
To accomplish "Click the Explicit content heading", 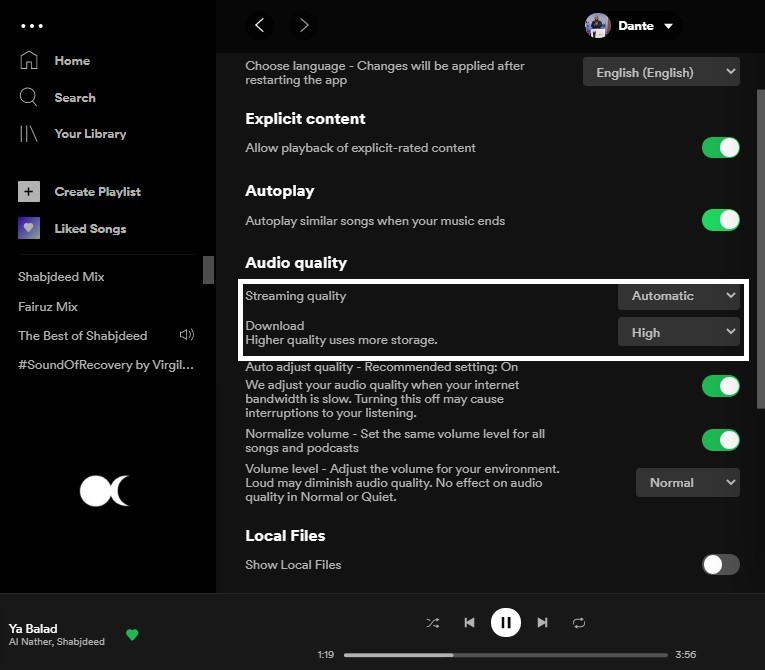I will click(x=305, y=119).
